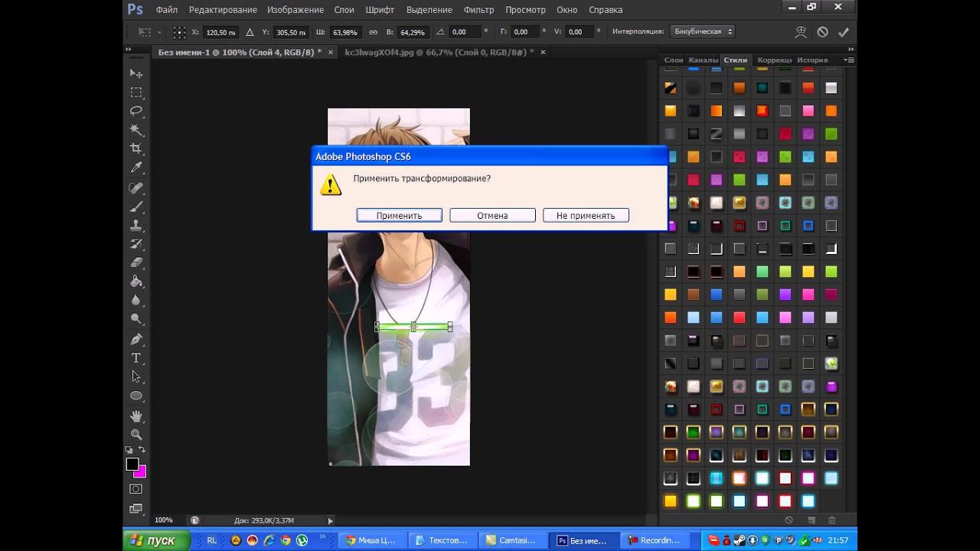Open the пуск Start button
This screenshot has height=551, width=980.
pyautogui.click(x=155, y=540)
